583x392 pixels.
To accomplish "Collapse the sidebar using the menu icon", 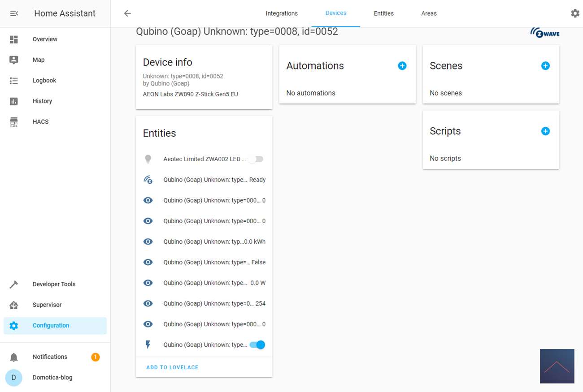I will pos(14,13).
